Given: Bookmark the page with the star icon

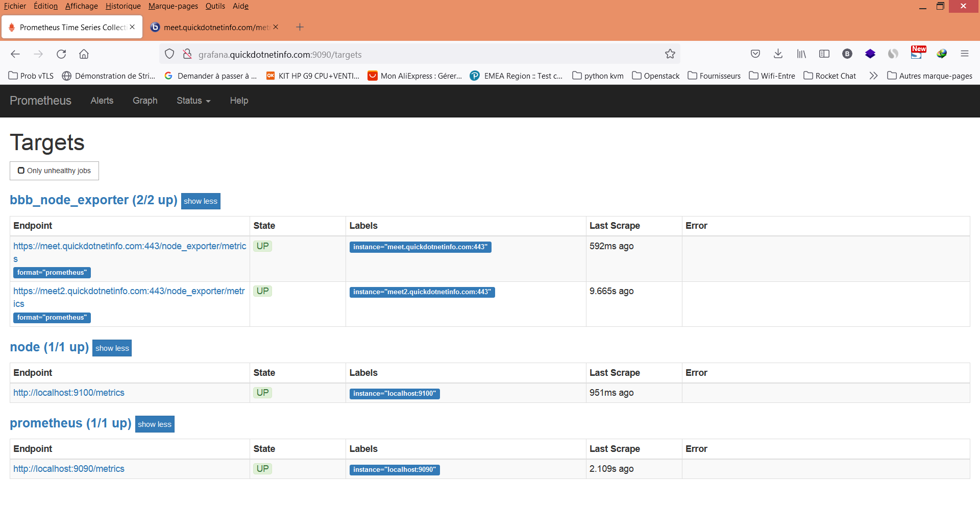Looking at the screenshot, I should coord(670,54).
